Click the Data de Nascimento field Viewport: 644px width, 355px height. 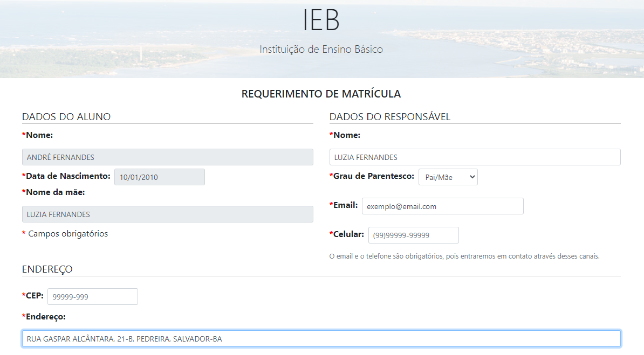click(159, 177)
